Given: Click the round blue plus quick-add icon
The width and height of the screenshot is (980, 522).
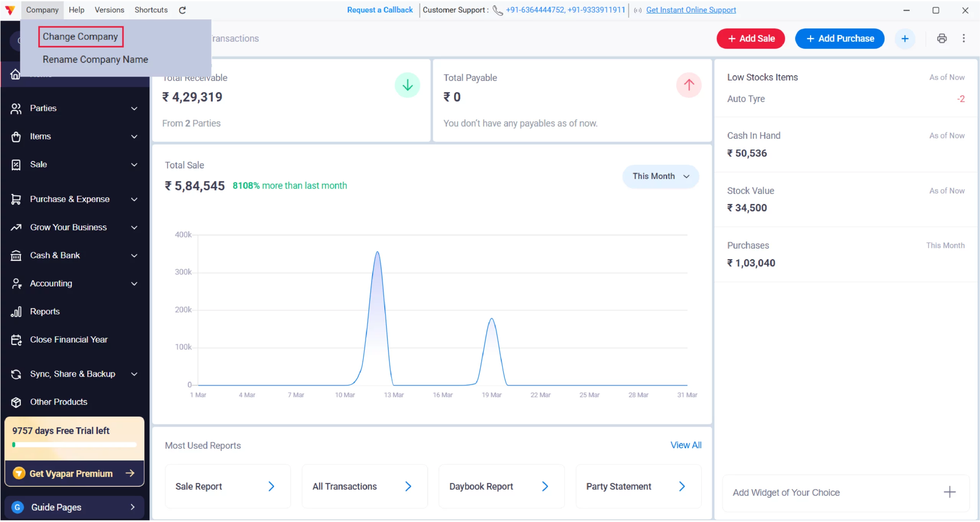Looking at the screenshot, I should coord(905,39).
